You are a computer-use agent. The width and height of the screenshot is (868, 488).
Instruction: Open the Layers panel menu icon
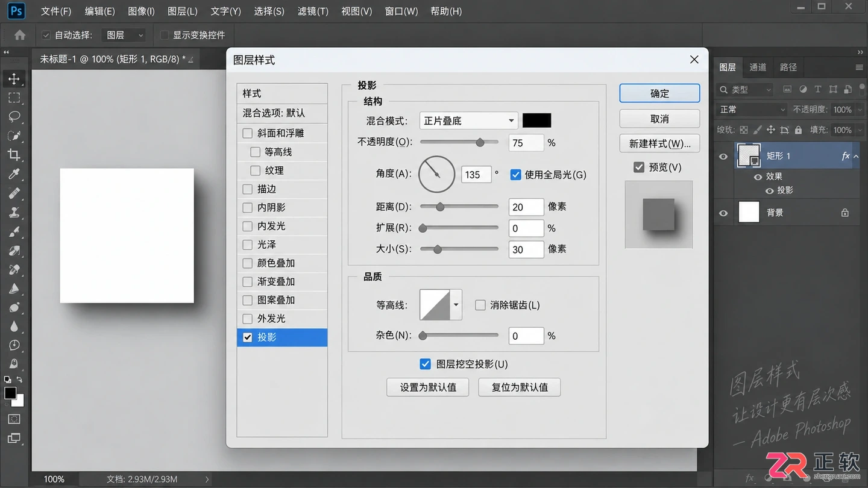859,67
